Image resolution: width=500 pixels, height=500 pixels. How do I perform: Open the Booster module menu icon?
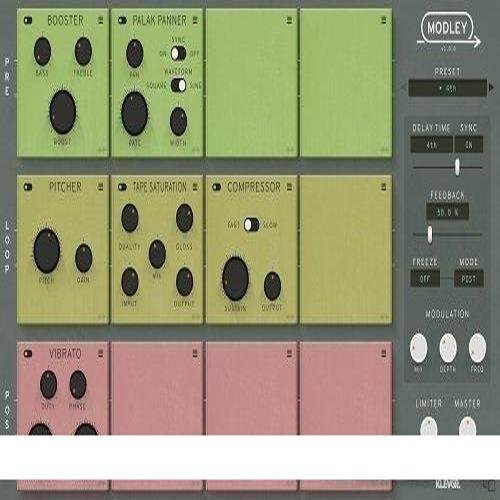[x=100, y=20]
